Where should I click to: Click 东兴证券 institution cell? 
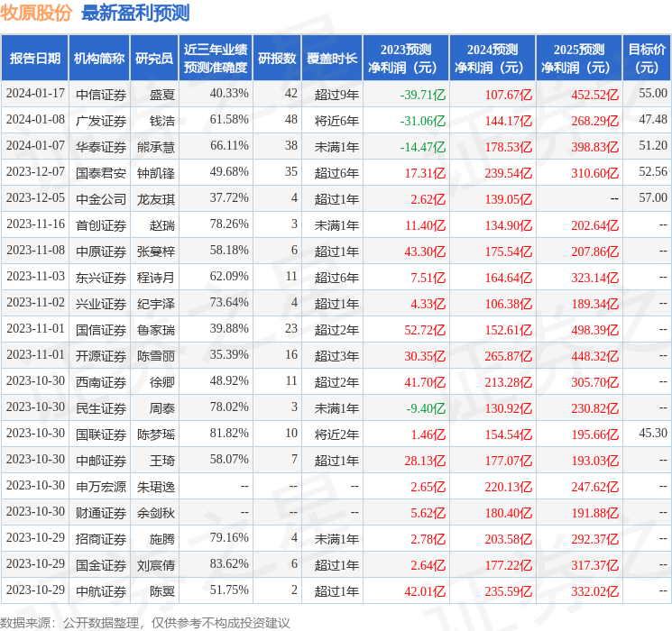[x=101, y=278]
